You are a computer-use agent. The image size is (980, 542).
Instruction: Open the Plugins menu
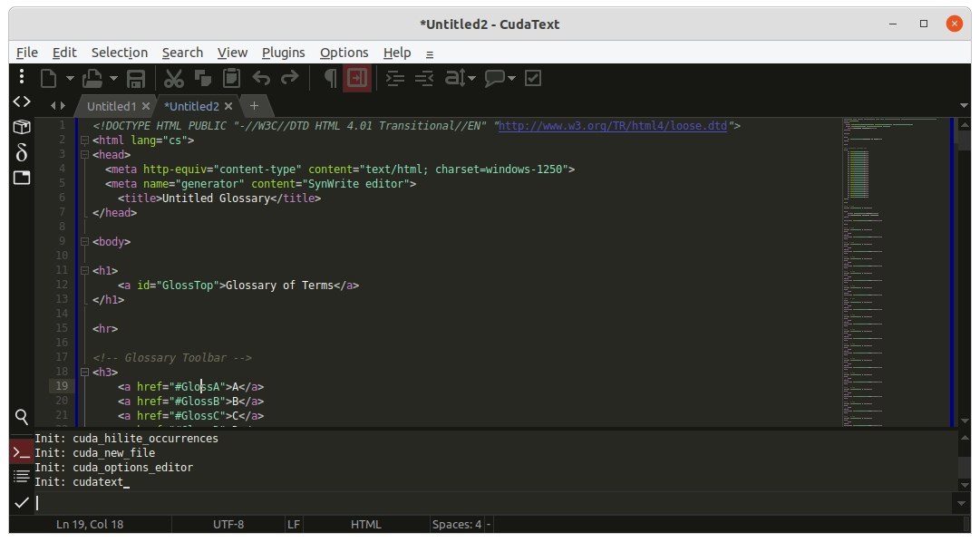click(283, 53)
